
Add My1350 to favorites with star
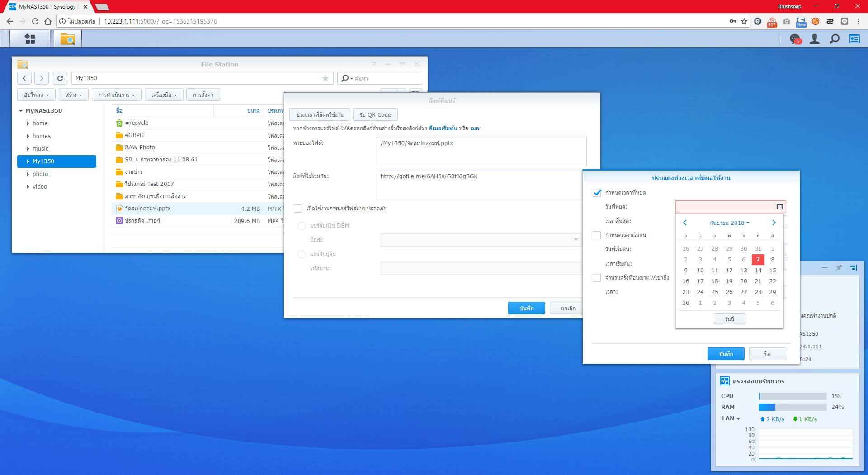coord(325,78)
